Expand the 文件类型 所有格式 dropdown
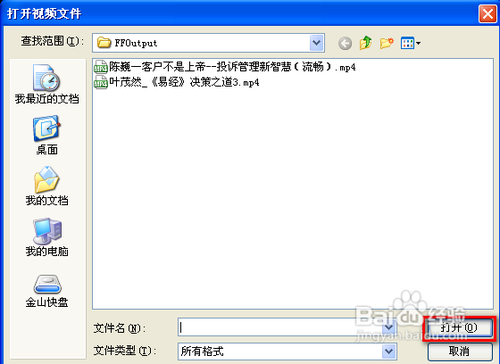This screenshot has height=364, width=500. 388,351
